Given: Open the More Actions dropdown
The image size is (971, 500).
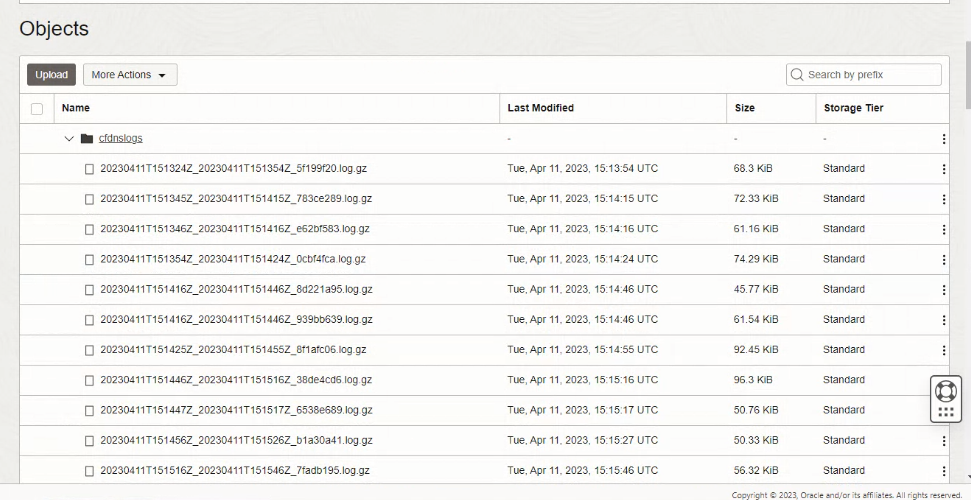Looking at the screenshot, I should coord(129,75).
